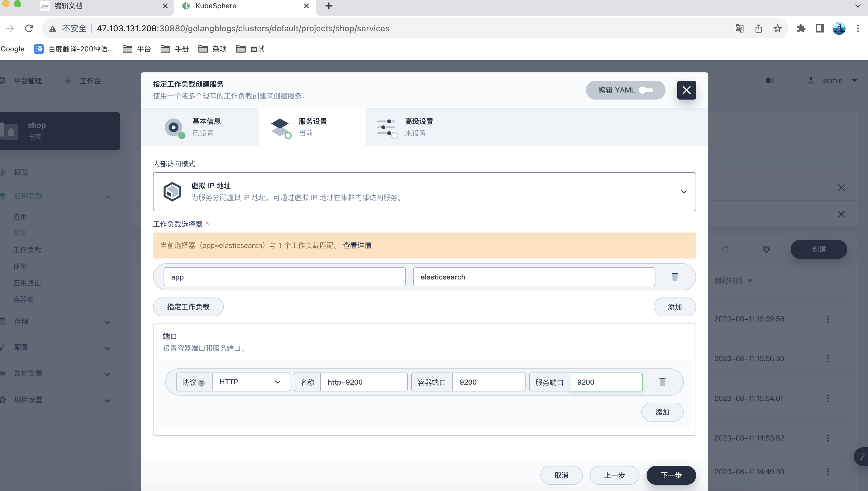Click the translate page icon
Image resolution: width=868 pixels, height=491 pixels.
pyautogui.click(x=739, y=28)
